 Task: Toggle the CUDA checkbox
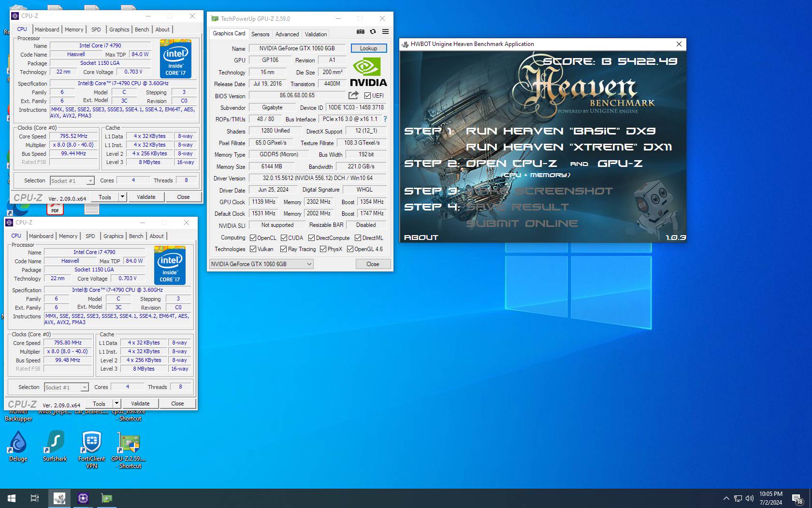[284, 238]
